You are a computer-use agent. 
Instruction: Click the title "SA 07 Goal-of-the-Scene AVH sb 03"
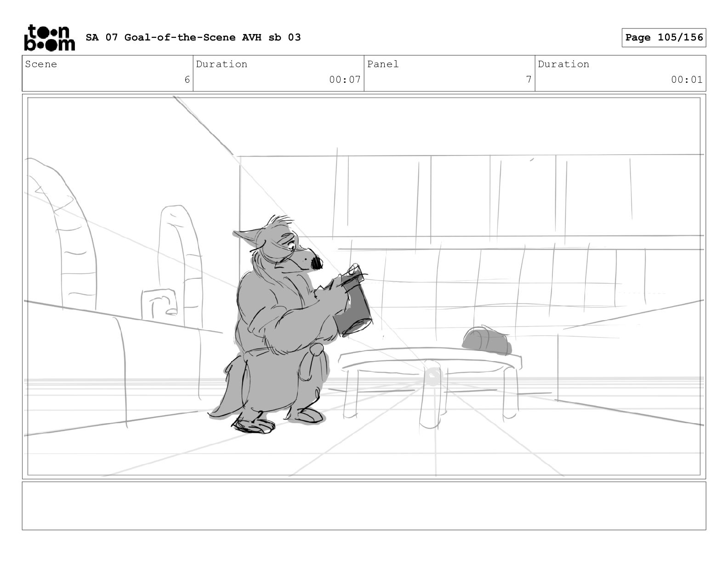(193, 37)
